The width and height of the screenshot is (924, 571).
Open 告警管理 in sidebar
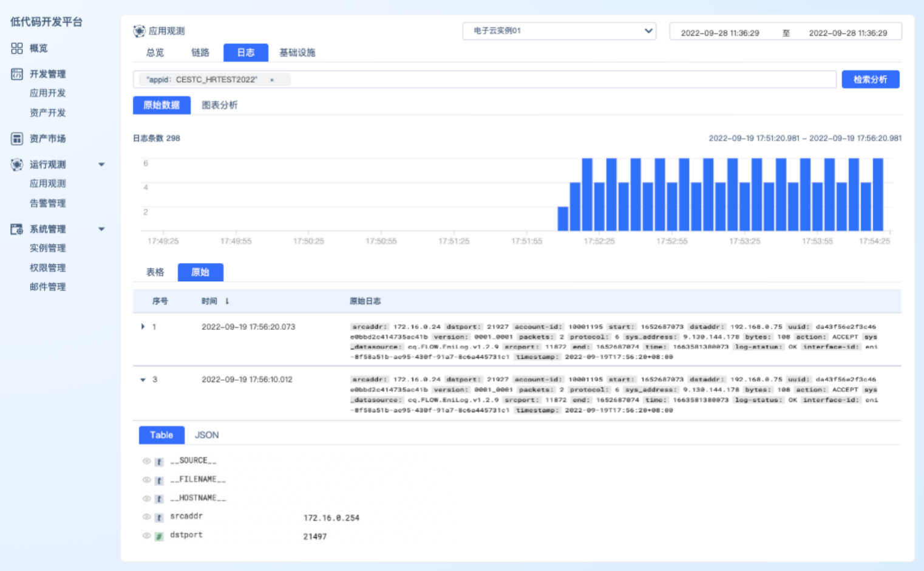[47, 203]
